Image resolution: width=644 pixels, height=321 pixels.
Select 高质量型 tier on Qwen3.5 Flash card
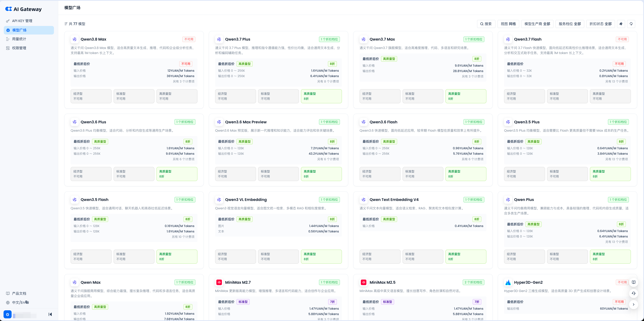coord(177,256)
